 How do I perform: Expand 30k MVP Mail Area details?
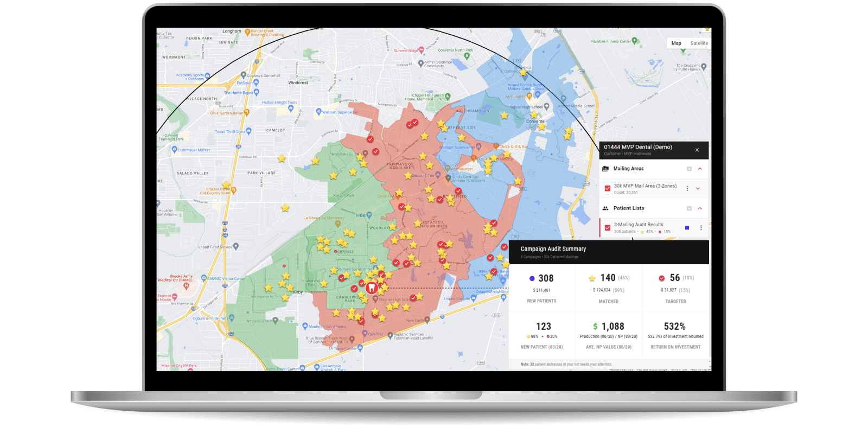pos(698,188)
